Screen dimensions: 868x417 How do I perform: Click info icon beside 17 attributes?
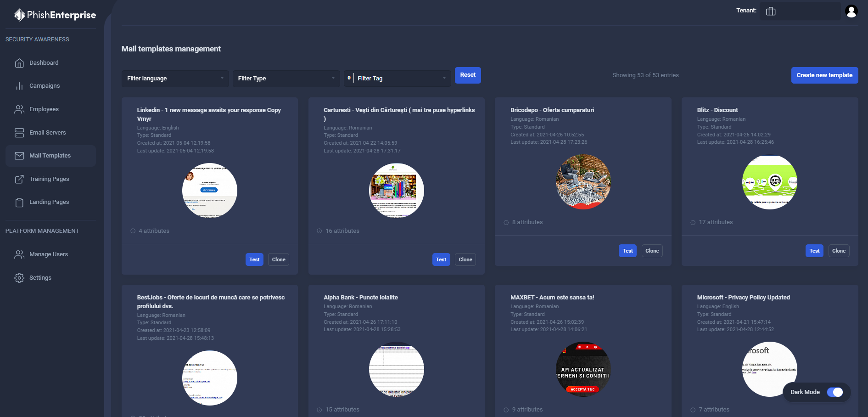tap(693, 222)
